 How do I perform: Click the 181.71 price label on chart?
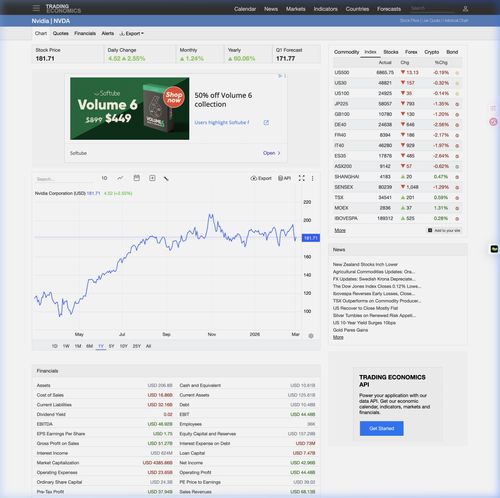point(311,238)
